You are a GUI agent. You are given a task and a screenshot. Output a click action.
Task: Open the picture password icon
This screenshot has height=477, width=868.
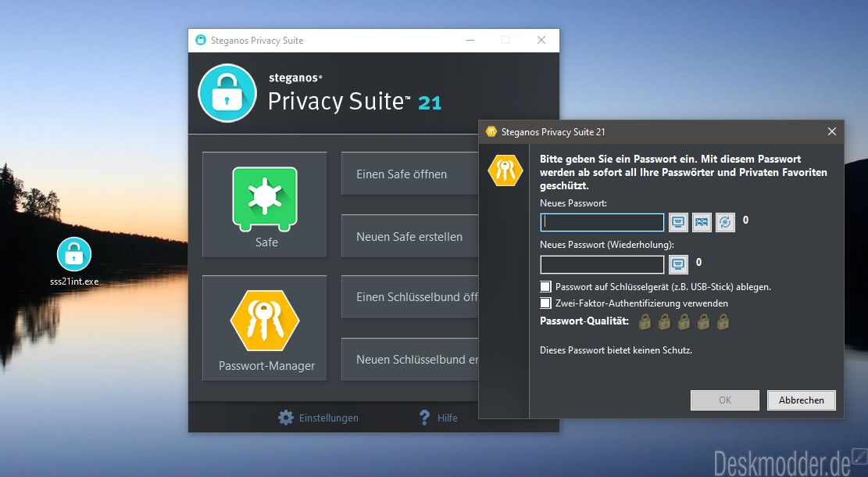pyautogui.click(x=702, y=222)
